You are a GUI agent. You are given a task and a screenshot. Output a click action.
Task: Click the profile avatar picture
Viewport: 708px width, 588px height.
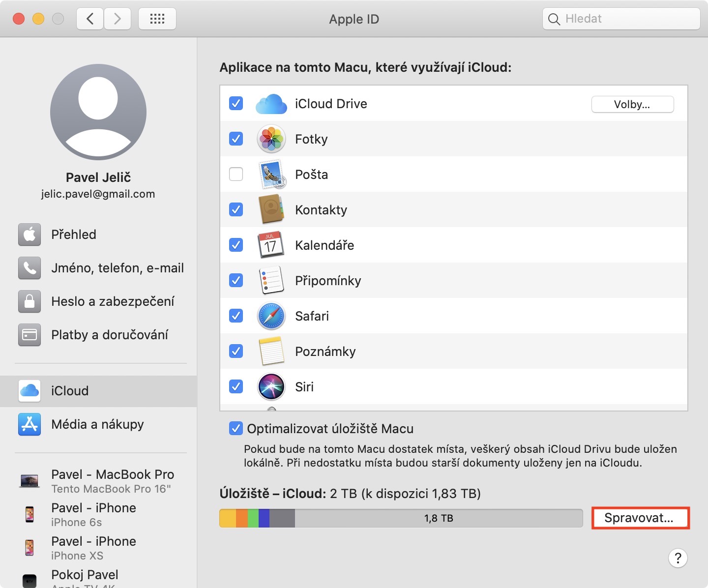98,112
